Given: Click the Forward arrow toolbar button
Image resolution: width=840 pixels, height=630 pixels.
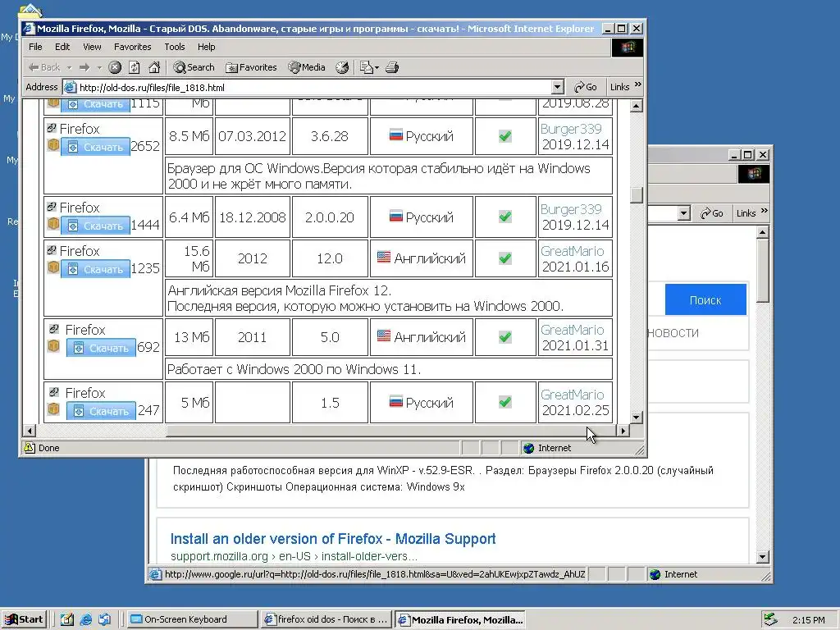Looking at the screenshot, I should (84, 67).
